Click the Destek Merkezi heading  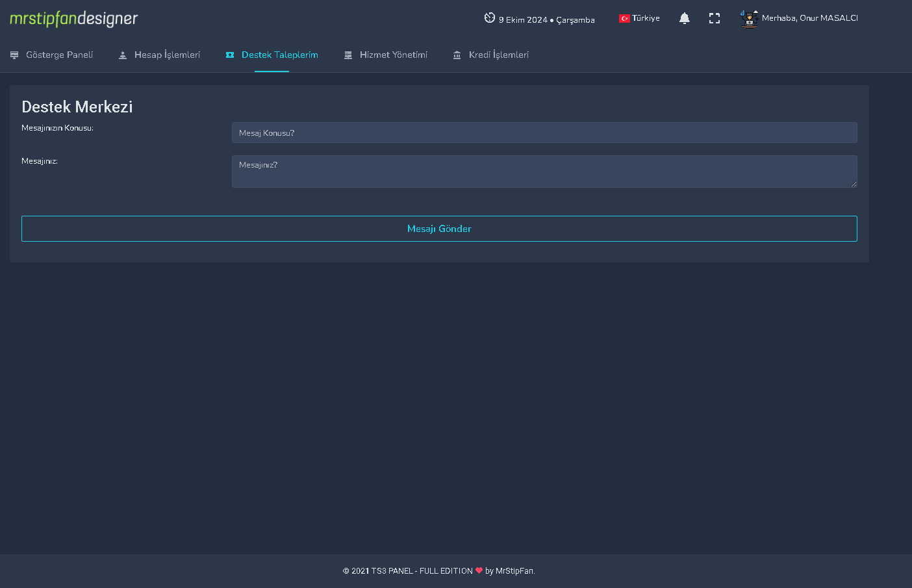click(x=77, y=107)
